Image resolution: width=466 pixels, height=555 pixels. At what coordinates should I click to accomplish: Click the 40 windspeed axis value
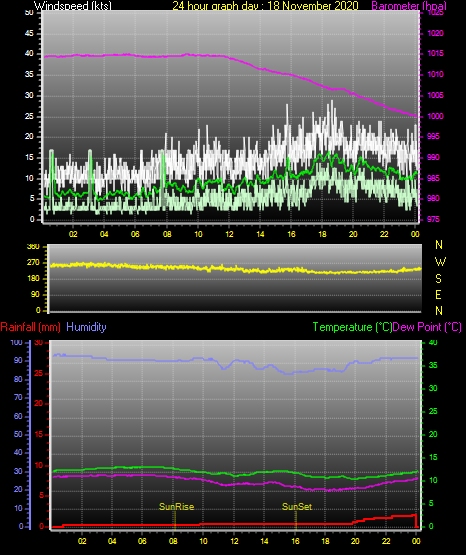[x=29, y=54]
